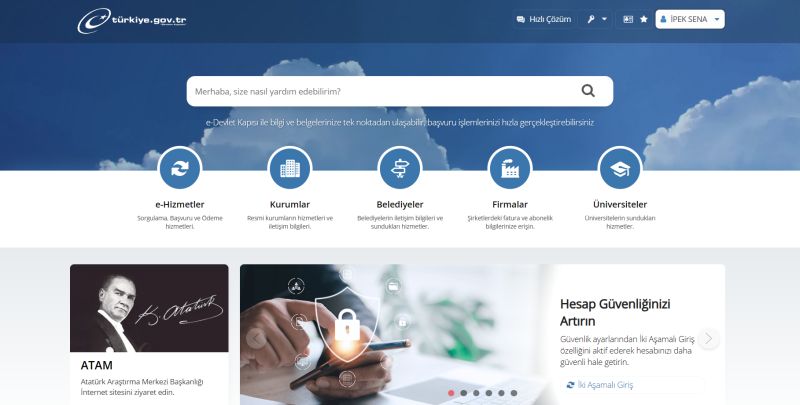Focus the 'Merhaba, size nasıl yardım edebilirim?' search field
This screenshot has height=405, width=800.
(383, 91)
